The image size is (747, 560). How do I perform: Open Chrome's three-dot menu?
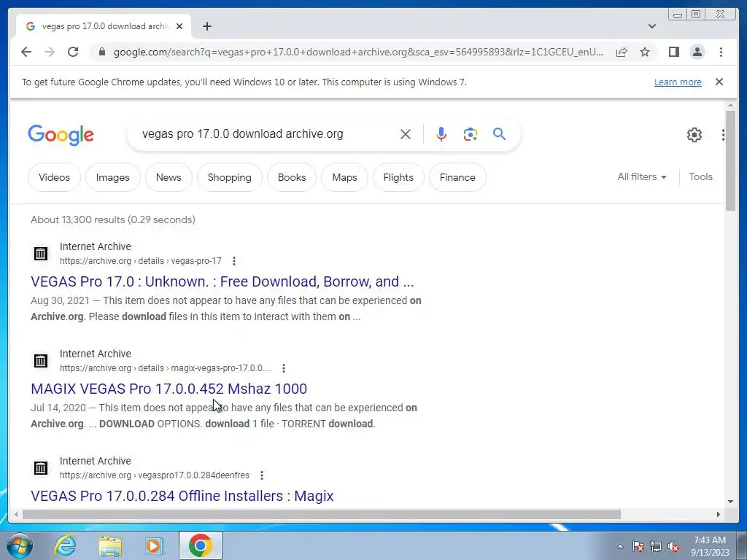(721, 52)
